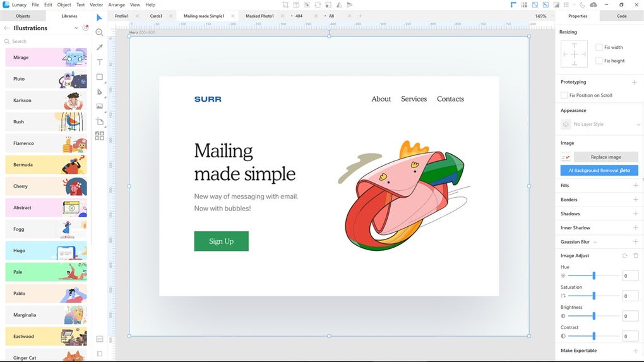The width and height of the screenshot is (644, 362).
Task: Click the About link on canvas
Action: tap(381, 99)
